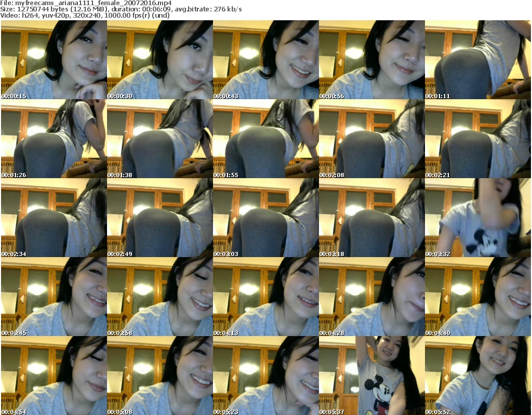Click the 'File:' name line in header
The width and height of the screenshot is (532, 415).
(x=86, y=3)
